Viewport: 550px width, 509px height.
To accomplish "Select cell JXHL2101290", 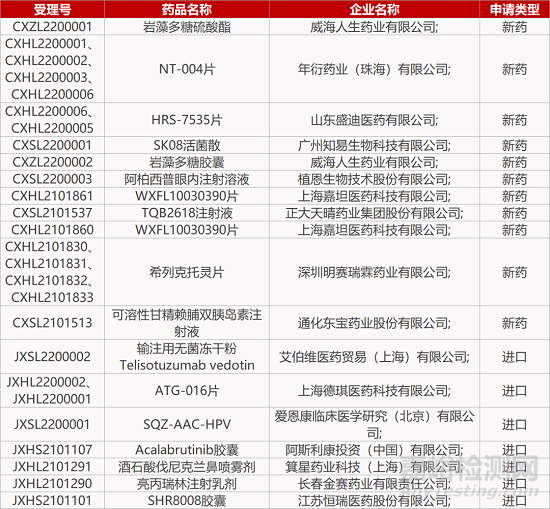I will tap(52, 483).
